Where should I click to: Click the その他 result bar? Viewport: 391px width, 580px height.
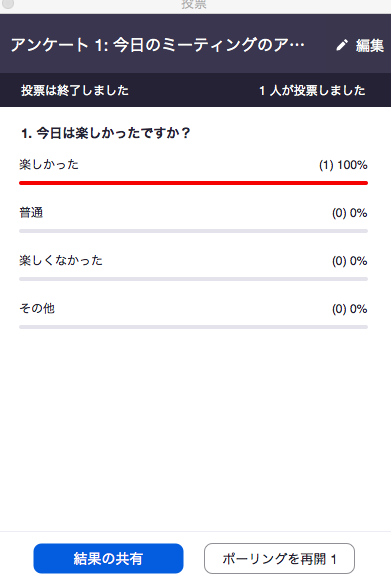click(193, 327)
